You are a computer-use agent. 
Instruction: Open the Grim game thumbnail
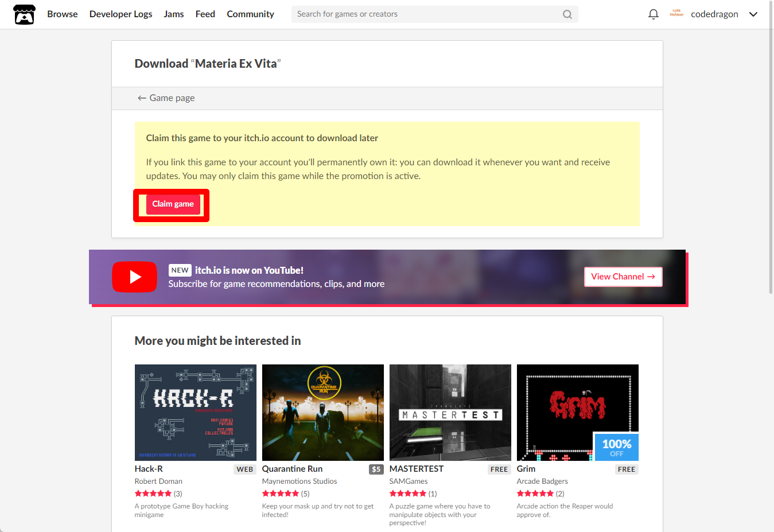coord(578,413)
